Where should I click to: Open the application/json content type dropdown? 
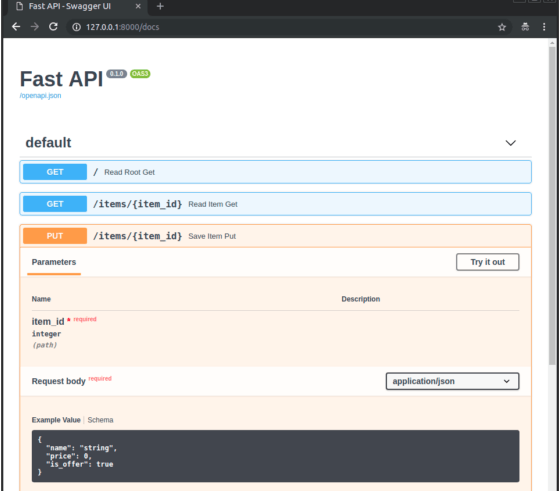[452, 381]
